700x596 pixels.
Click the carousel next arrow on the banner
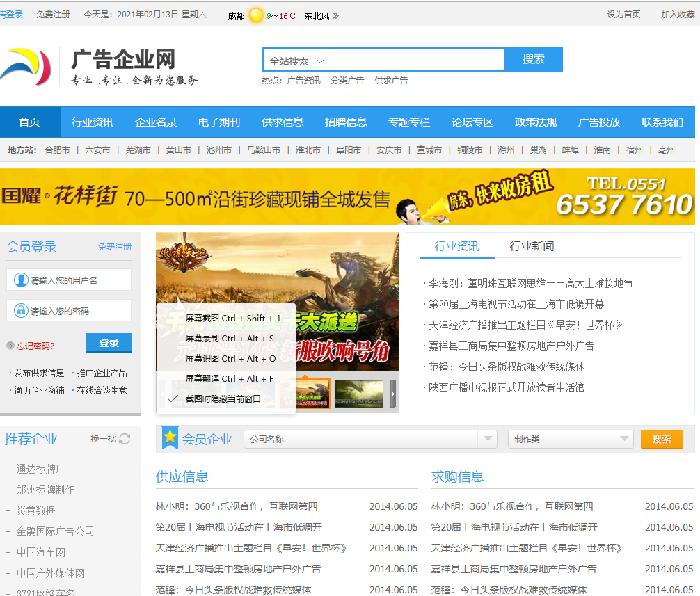[x=392, y=393]
